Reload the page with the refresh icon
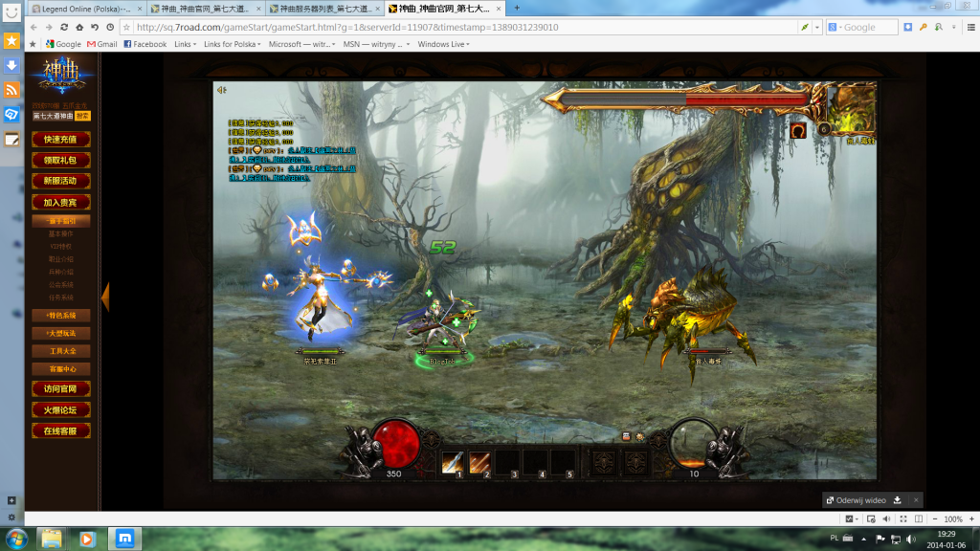The width and height of the screenshot is (980, 551). [64, 28]
